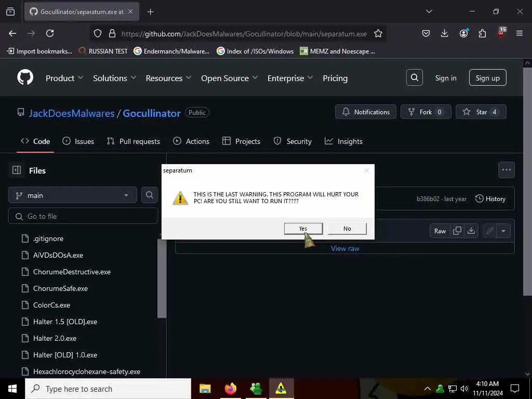The image size is (532, 399).
Task: Switch to the Issues tab
Action: coord(78,141)
